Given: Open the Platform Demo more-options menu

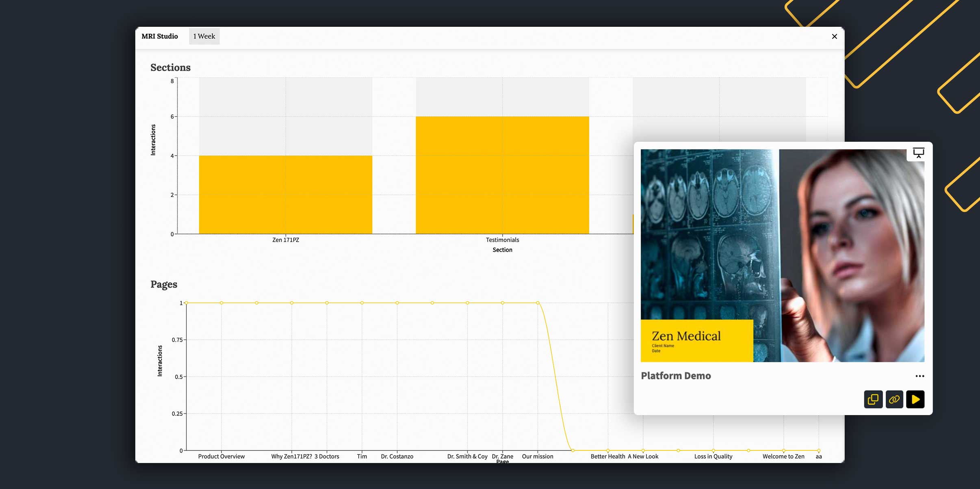Looking at the screenshot, I should click(919, 376).
